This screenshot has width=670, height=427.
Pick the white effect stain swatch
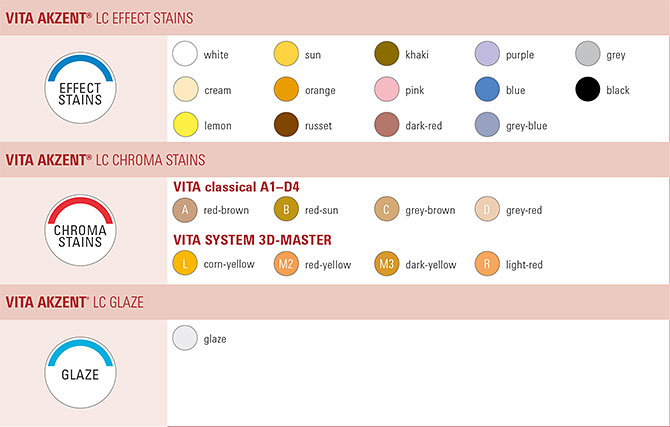coord(185,55)
